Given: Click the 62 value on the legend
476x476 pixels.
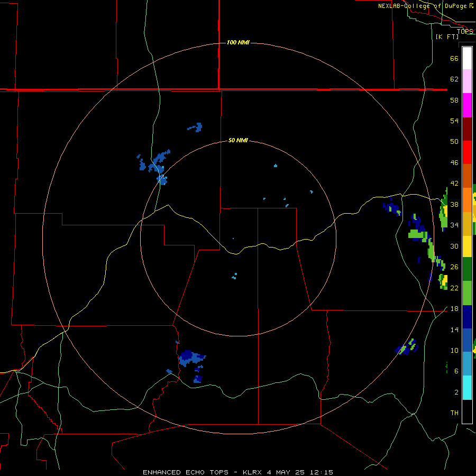Looking at the screenshot, I should tap(454, 79).
